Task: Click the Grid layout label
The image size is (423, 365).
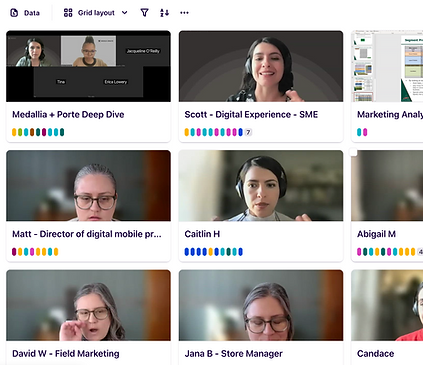Action: pyautogui.click(x=96, y=13)
